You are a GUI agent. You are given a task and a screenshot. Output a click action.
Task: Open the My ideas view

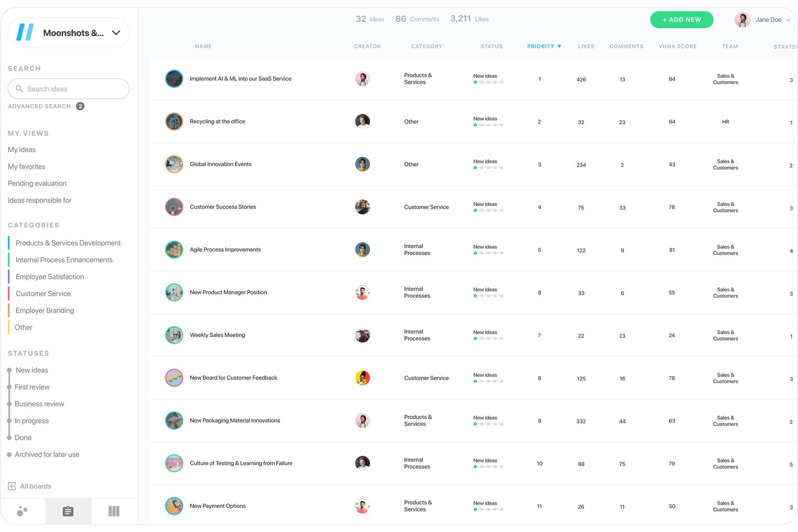tap(22, 150)
